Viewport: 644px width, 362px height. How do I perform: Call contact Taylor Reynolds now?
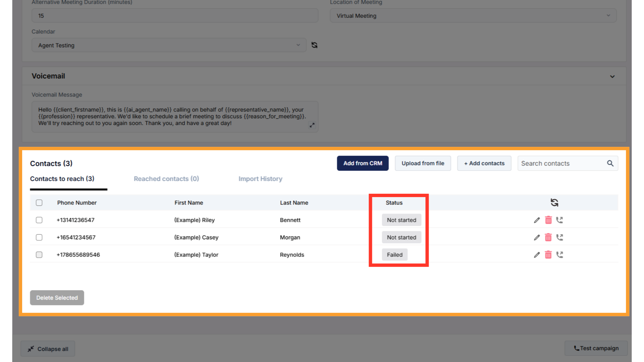pos(559,255)
